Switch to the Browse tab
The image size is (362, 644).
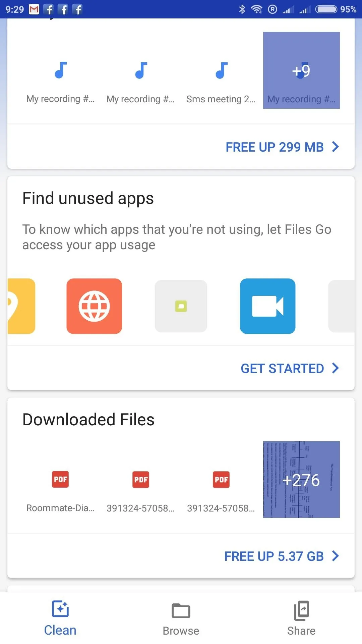181,618
